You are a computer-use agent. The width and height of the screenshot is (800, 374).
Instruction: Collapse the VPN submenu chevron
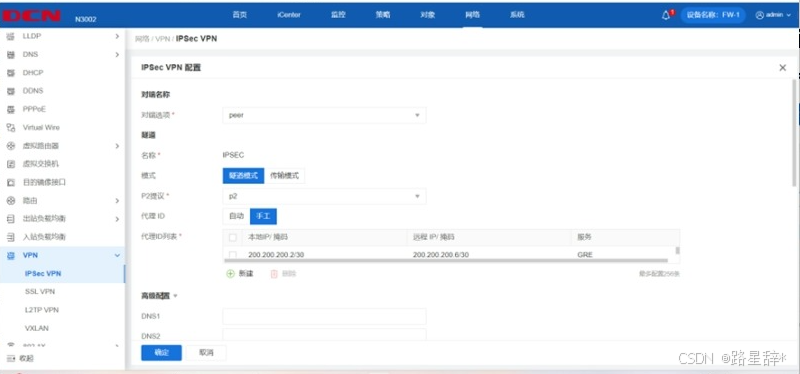117,255
